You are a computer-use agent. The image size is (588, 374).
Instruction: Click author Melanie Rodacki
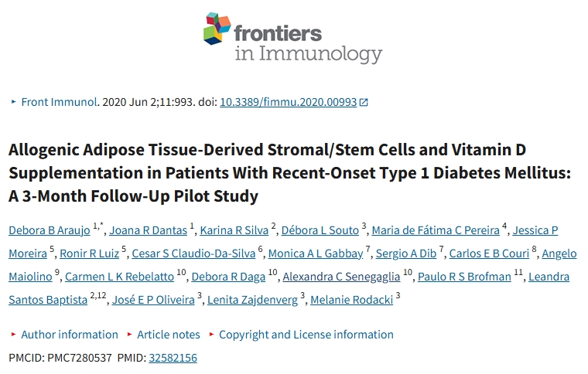click(351, 300)
